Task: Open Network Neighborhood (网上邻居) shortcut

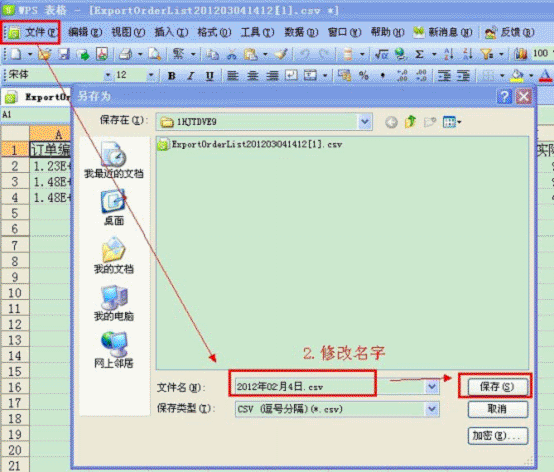Action: pos(114,350)
